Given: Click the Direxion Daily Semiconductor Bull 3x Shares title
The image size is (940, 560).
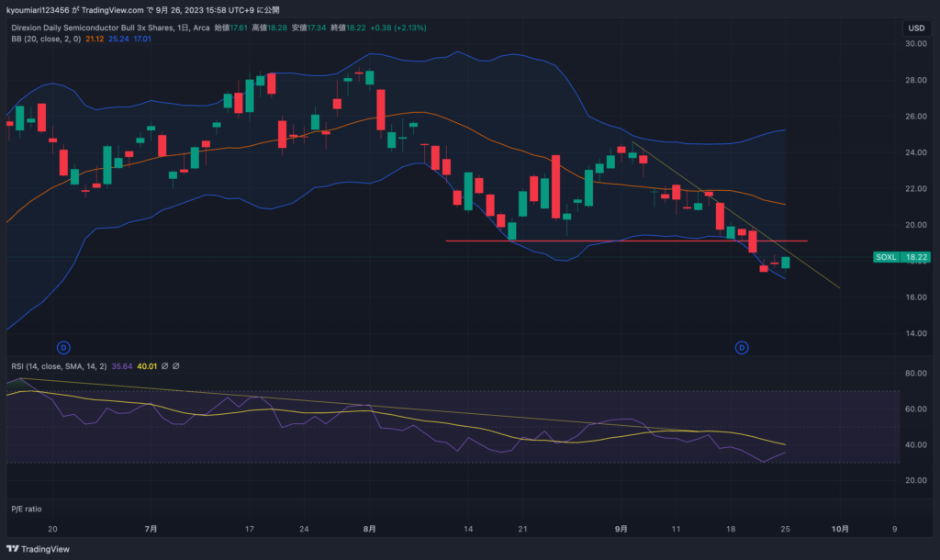Looking at the screenshot, I should pos(93,28).
